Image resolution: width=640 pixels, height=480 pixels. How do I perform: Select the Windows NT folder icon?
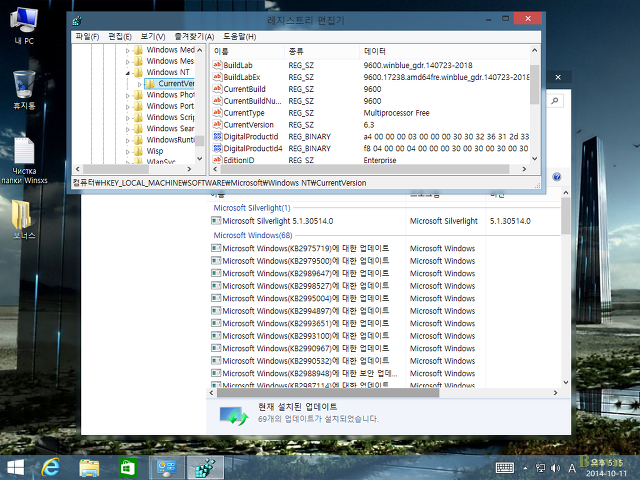point(138,72)
